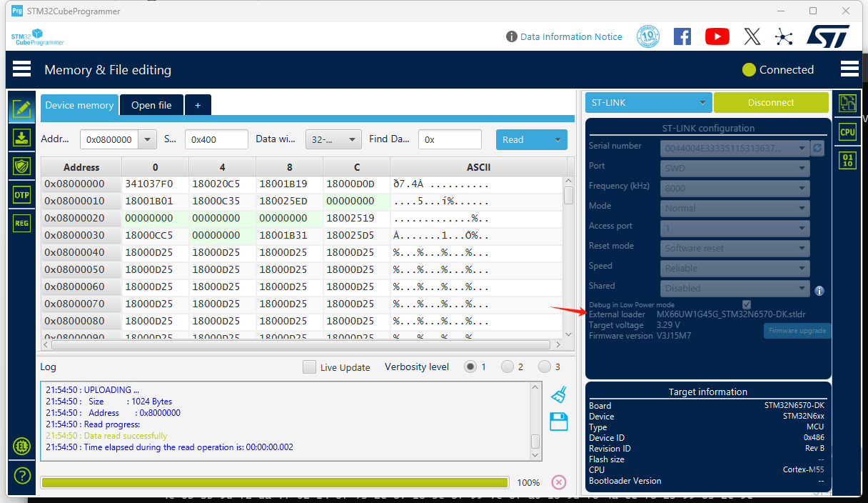The image size is (868, 503).
Task: Open the Serial number dropdown
Action: pos(735,149)
